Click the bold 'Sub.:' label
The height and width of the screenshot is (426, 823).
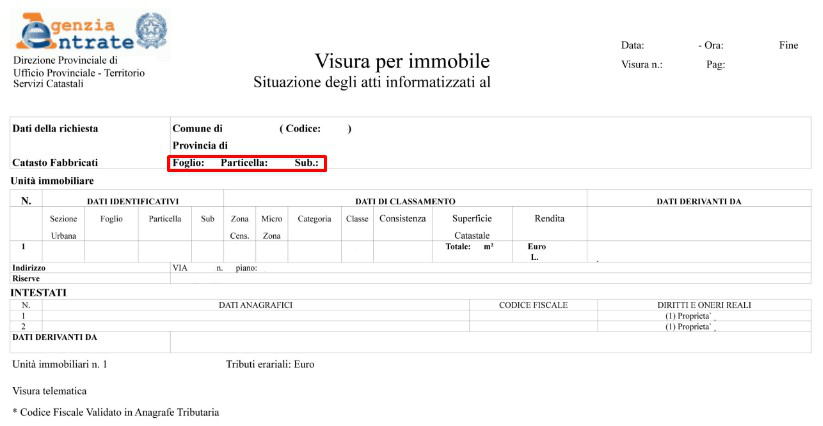click(x=307, y=163)
